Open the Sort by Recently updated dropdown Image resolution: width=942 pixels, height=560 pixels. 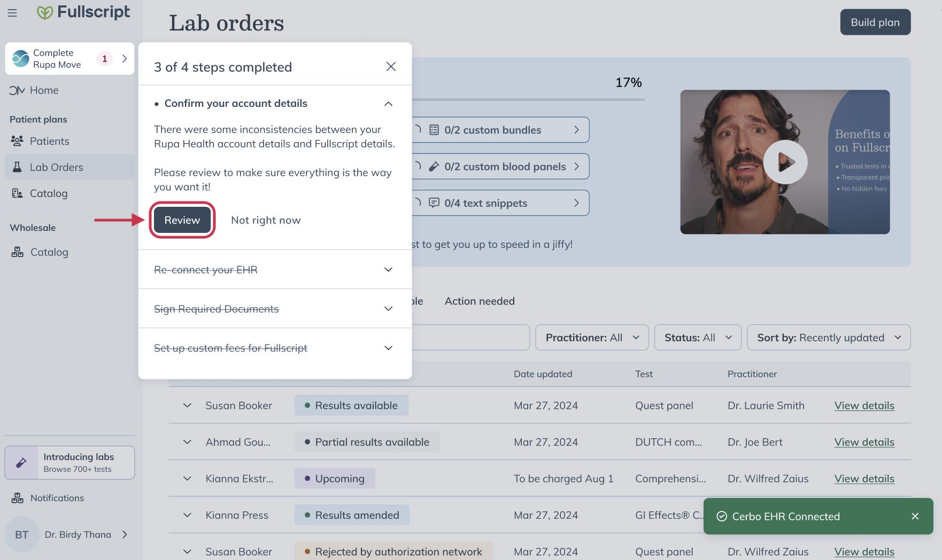[x=828, y=337]
